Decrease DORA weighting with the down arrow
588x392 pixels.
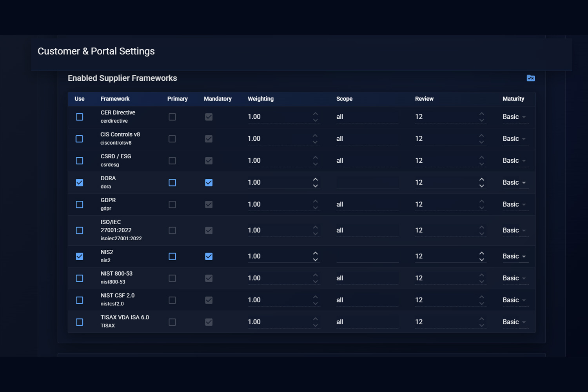click(316, 186)
